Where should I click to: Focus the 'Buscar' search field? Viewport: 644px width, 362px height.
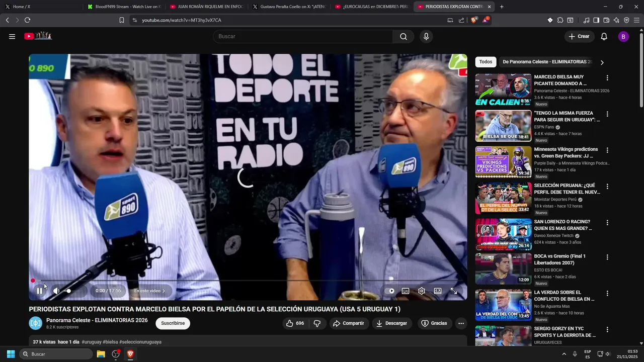pyautogui.click(x=302, y=36)
